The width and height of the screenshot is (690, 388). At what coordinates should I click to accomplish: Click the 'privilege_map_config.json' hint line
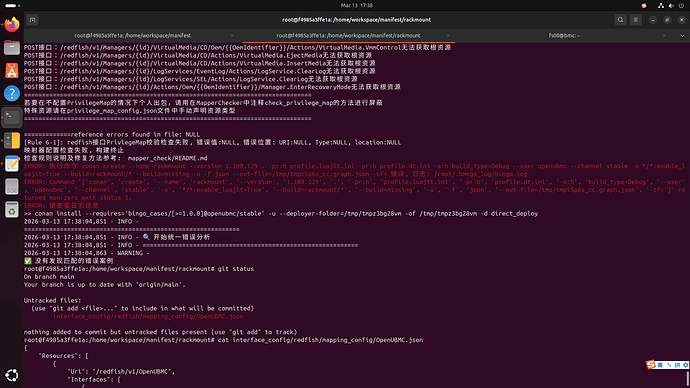pos(129,111)
